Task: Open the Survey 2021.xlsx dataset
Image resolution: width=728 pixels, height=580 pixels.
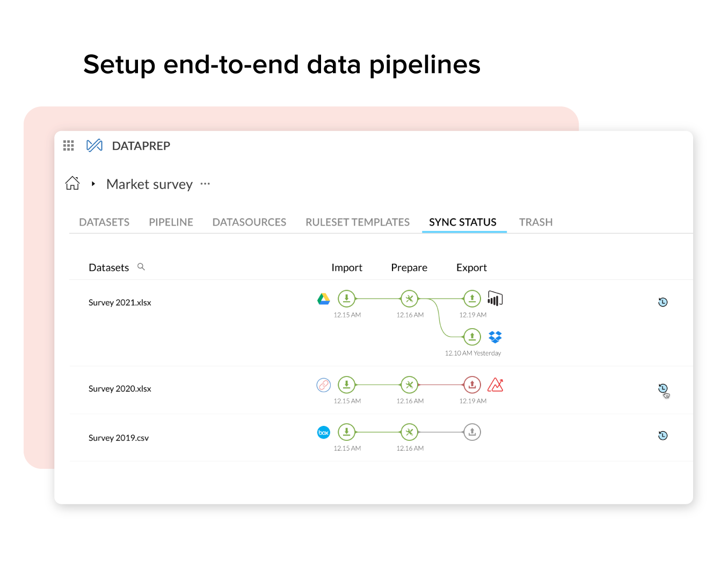Action: point(120,302)
